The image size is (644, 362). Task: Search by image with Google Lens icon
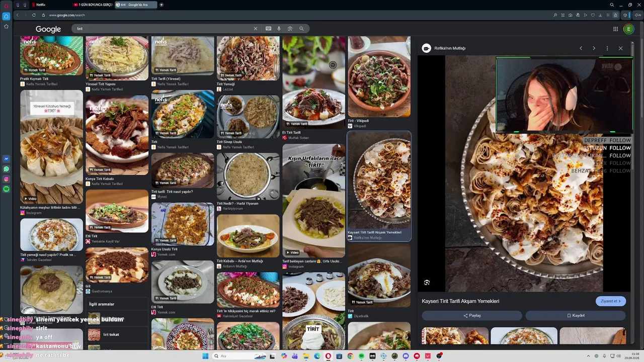point(290,29)
